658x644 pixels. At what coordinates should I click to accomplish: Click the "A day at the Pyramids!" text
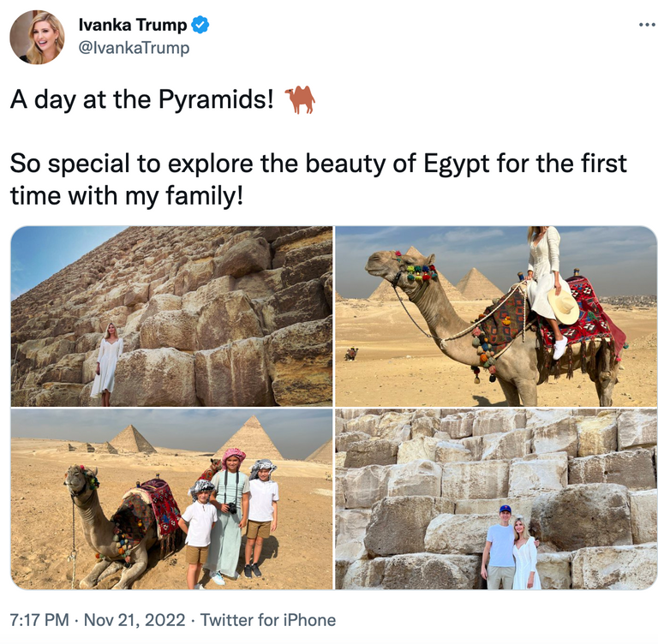(x=142, y=100)
